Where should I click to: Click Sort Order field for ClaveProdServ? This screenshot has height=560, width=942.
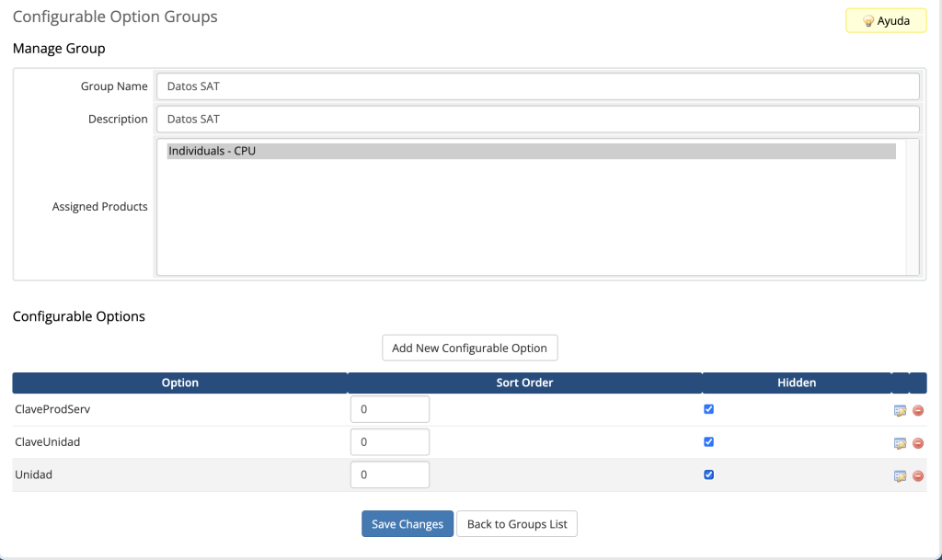tap(390, 409)
